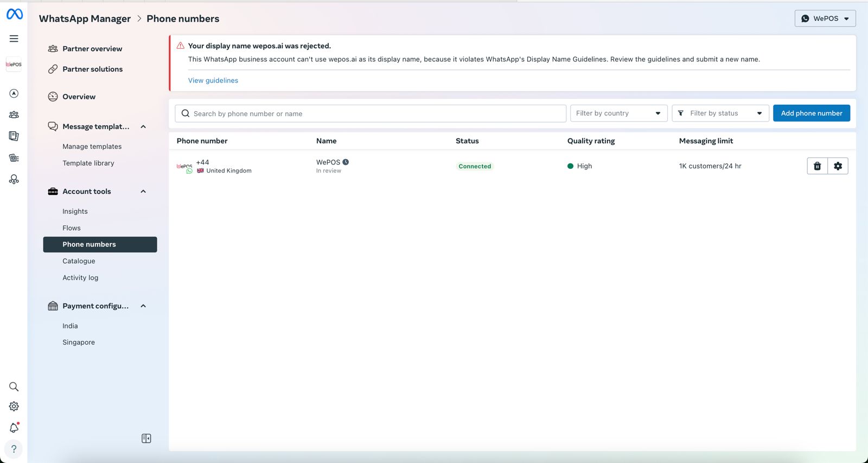Open the people group icon in left rail
868x463 pixels.
(x=14, y=115)
